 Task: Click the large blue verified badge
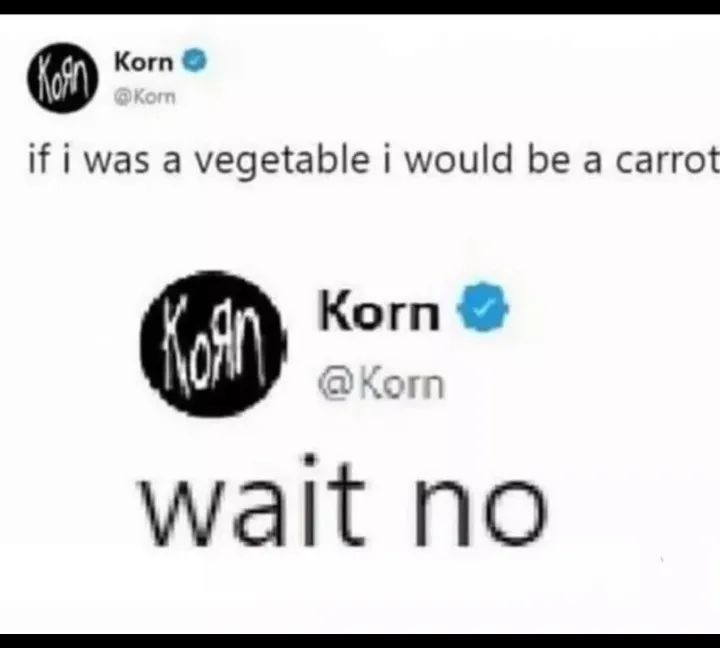[483, 307]
